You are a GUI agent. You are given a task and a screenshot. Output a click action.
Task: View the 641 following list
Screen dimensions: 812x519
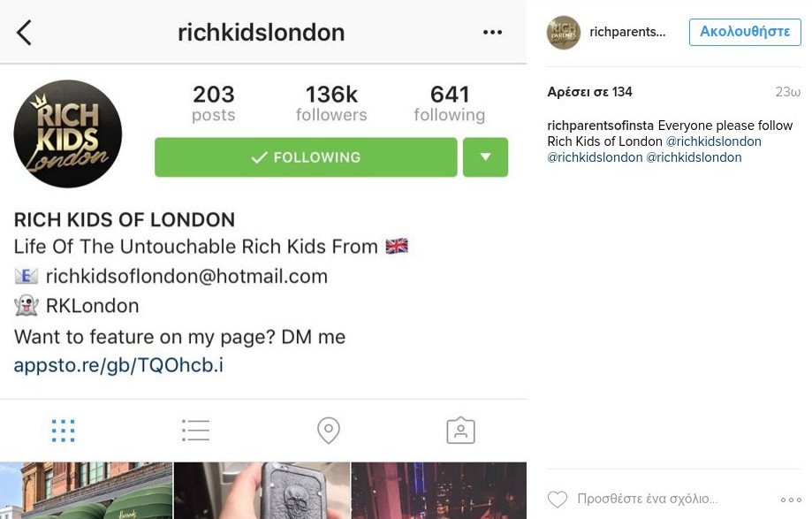pyautogui.click(x=450, y=103)
